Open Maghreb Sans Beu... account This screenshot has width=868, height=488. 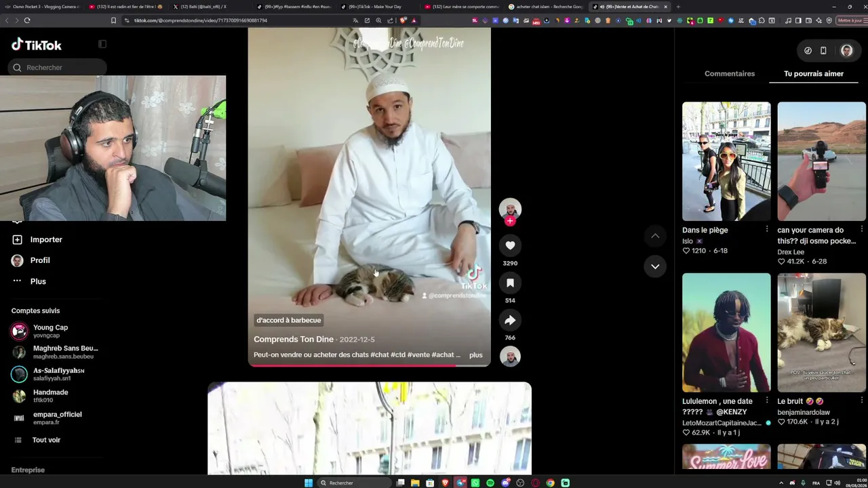pos(56,352)
